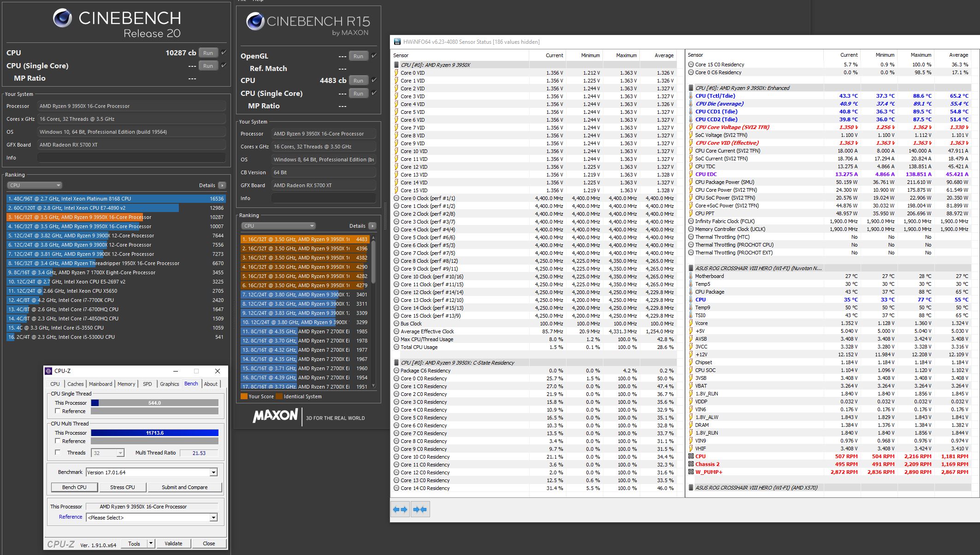Click Details arrow in Cinebench R15 ranking
Image resolution: width=980 pixels, height=555 pixels.
point(372,226)
